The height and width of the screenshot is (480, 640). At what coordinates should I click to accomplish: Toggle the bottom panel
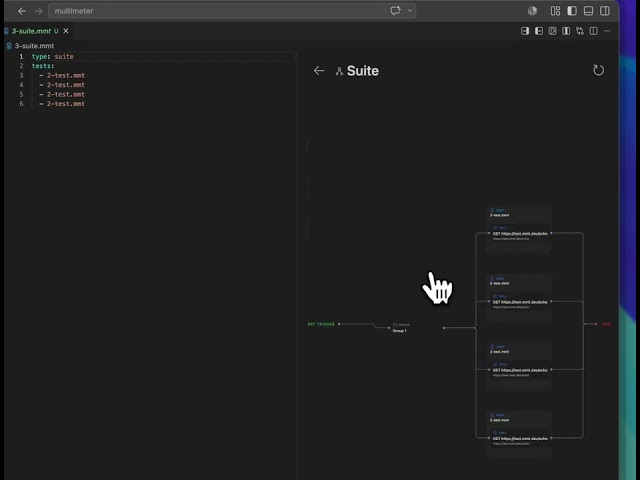[588, 11]
